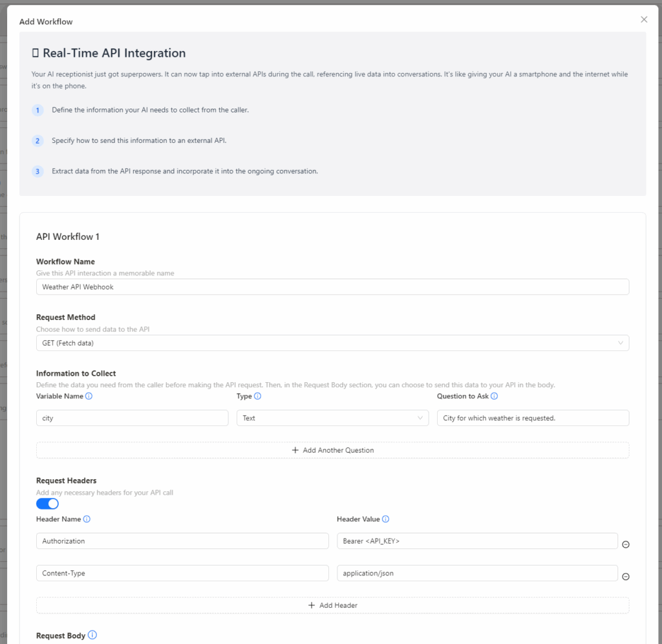Disable the Request Headers toggle
Image resolution: width=662 pixels, height=644 pixels.
(x=47, y=504)
